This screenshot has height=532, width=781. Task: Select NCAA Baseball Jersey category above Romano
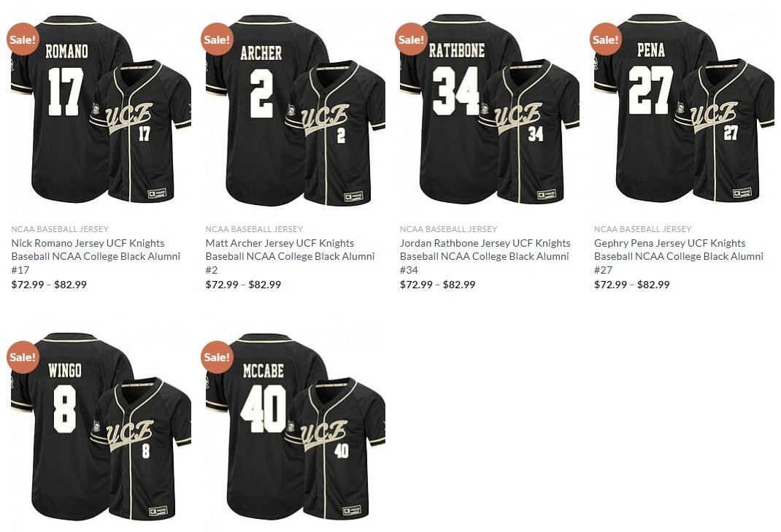tap(60, 229)
